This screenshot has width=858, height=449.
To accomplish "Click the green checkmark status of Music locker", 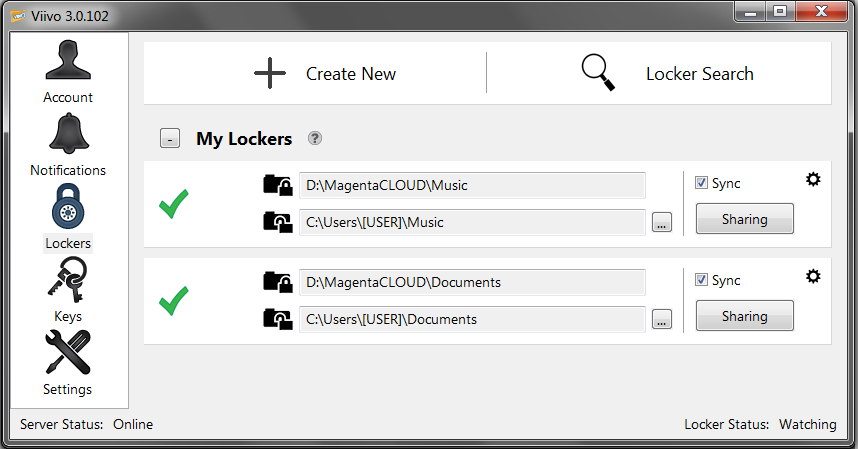I will coord(174,203).
